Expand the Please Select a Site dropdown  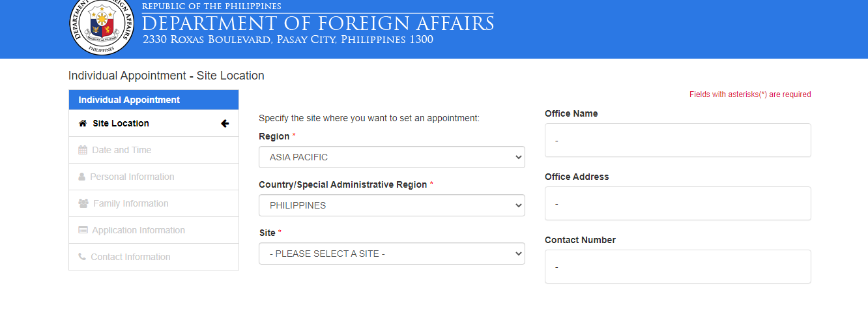[392, 254]
